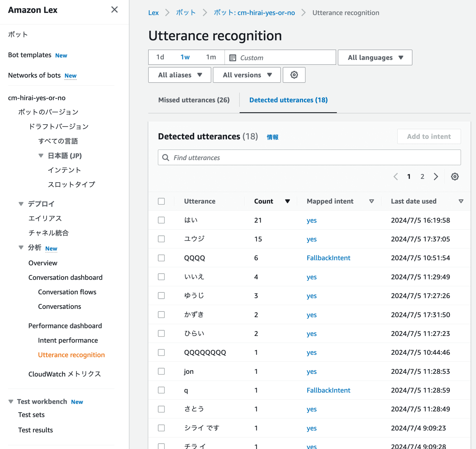The height and width of the screenshot is (449, 476).
Task: Open Conversations page in sidebar
Action: [x=59, y=307]
